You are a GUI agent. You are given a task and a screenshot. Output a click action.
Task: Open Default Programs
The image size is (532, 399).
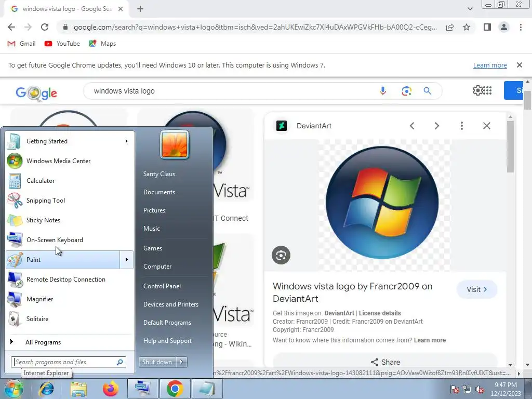(x=167, y=323)
